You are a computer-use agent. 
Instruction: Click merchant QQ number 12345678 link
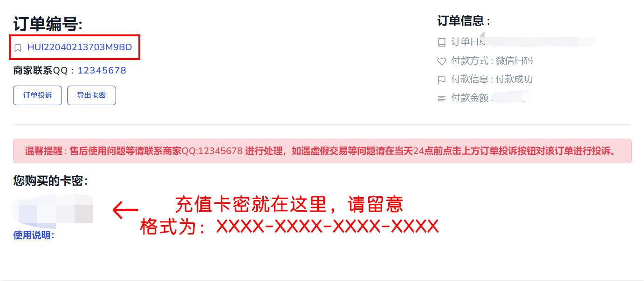tap(102, 70)
